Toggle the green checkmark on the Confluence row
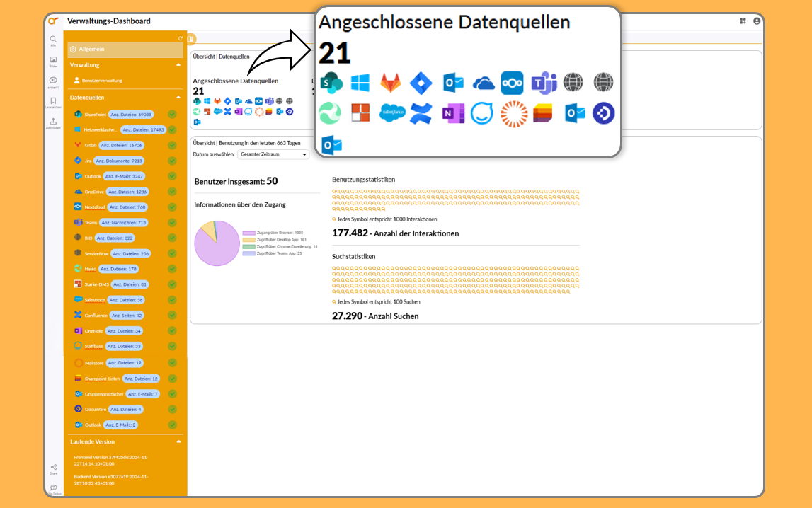The height and width of the screenshot is (508, 812). coord(172,315)
